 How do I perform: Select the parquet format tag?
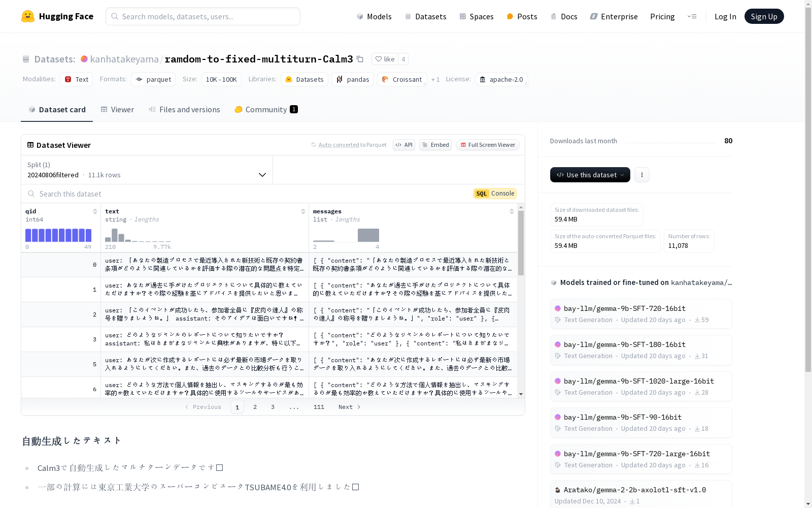pos(153,79)
